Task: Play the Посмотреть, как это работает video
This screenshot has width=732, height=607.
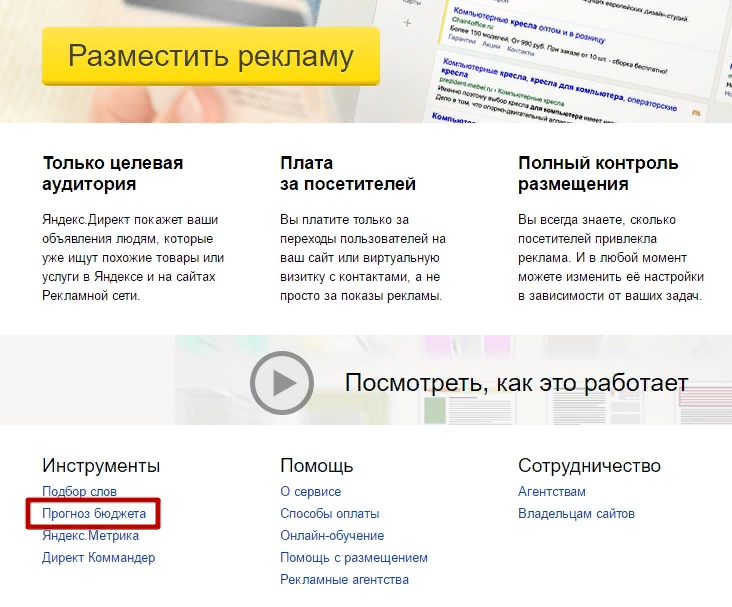Action: coord(282,383)
